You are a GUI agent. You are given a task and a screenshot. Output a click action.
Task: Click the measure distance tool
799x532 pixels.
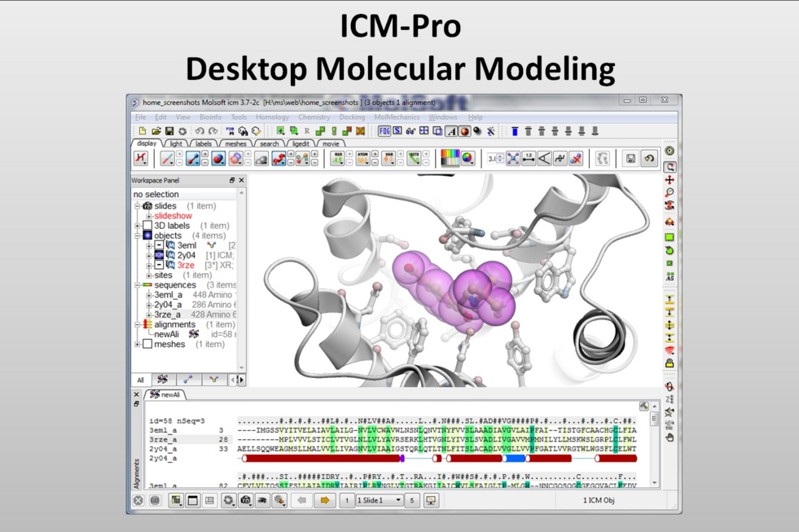point(529,159)
